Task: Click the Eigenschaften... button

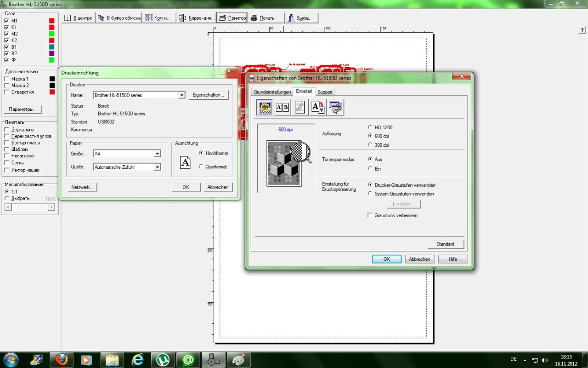Action: [209, 95]
